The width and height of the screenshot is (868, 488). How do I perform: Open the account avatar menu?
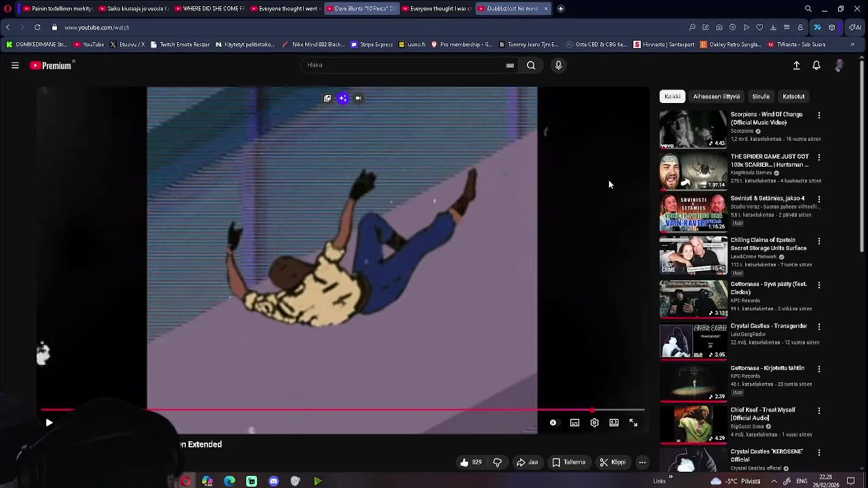840,66
